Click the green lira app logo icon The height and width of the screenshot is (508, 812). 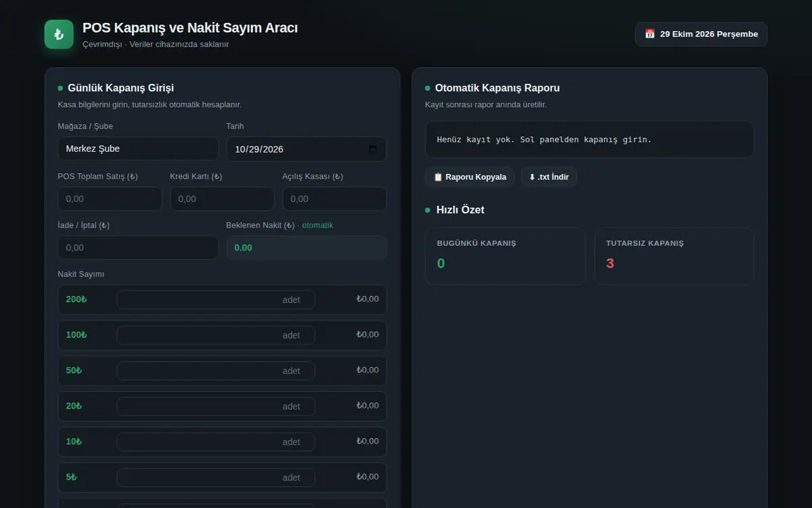click(x=59, y=35)
